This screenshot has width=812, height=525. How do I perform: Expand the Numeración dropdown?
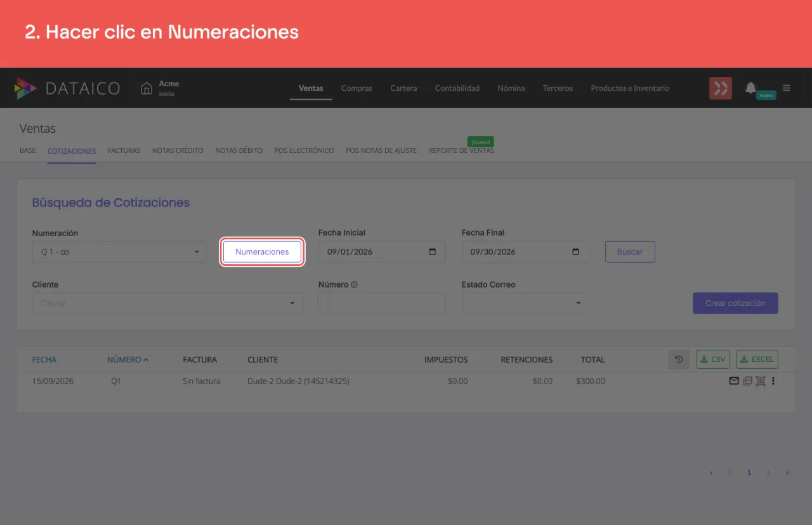[x=120, y=251]
